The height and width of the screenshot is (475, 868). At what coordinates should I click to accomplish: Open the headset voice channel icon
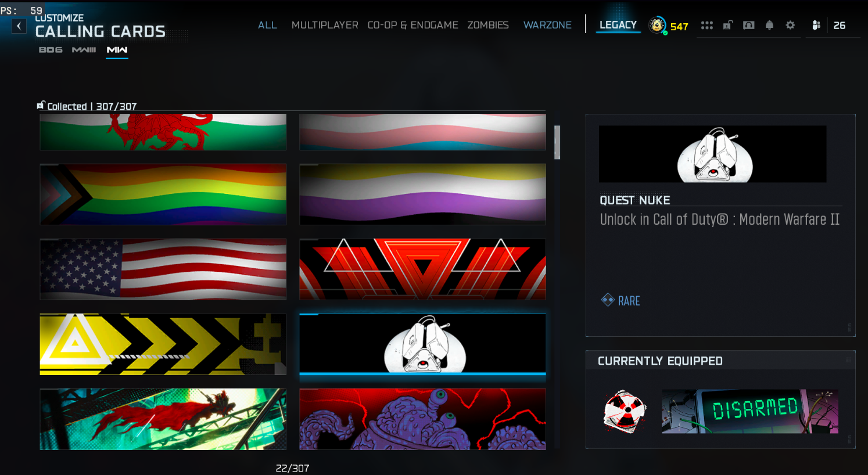(x=748, y=25)
